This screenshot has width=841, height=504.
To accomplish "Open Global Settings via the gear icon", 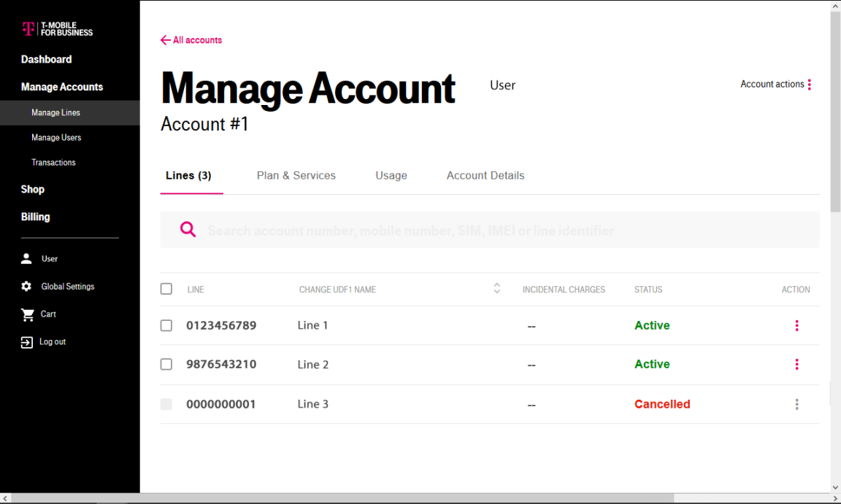I will 27,286.
